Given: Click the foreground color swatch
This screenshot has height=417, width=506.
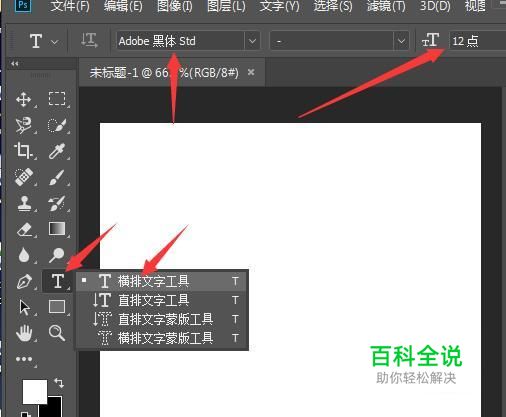Looking at the screenshot, I should click(x=34, y=391).
